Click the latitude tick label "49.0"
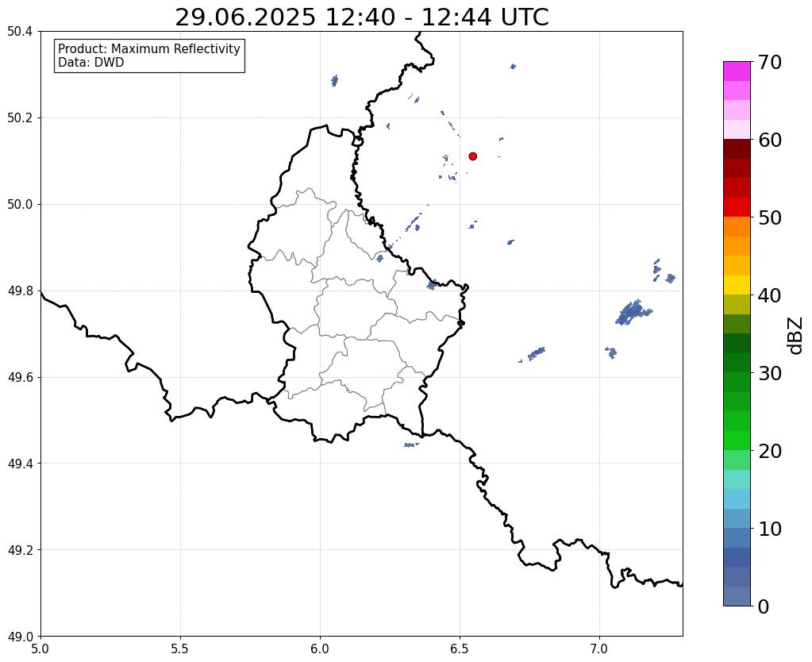The image size is (812, 662). tap(20, 637)
